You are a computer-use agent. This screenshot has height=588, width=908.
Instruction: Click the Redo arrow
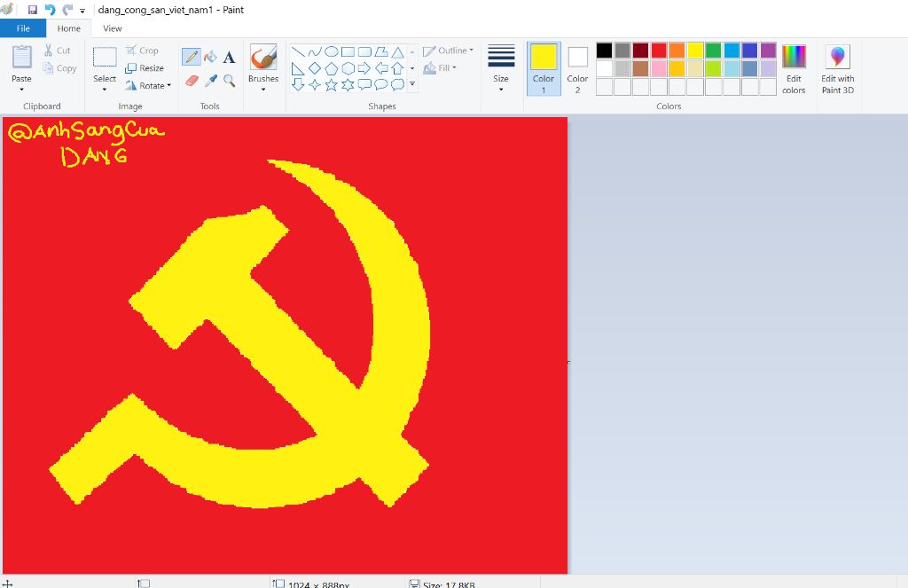pos(67,10)
